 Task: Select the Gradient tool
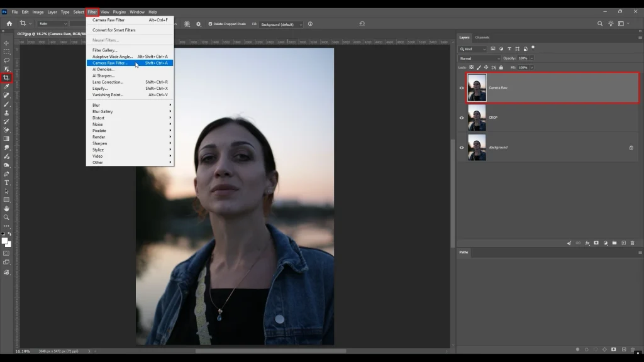[6, 139]
